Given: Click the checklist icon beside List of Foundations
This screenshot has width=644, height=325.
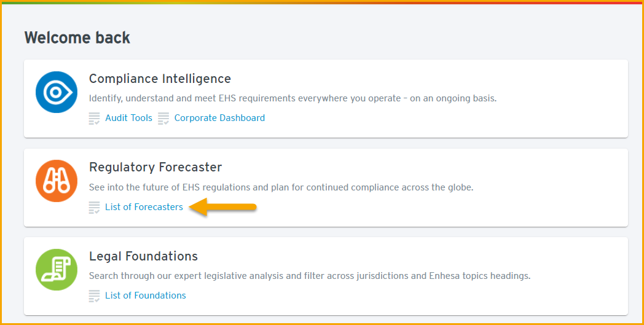Looking at the screenshot, I should tap(95, 296).
